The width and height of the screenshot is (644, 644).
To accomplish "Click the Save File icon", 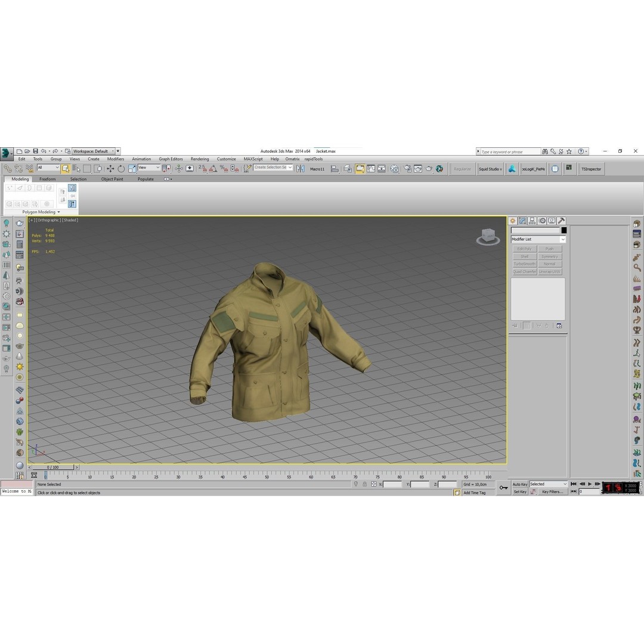I will (35, 151).
